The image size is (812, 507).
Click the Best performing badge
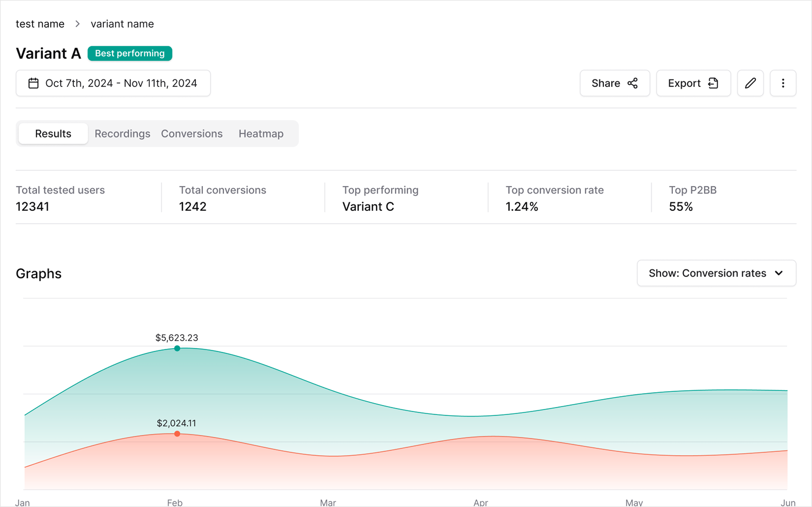point(130,53)
